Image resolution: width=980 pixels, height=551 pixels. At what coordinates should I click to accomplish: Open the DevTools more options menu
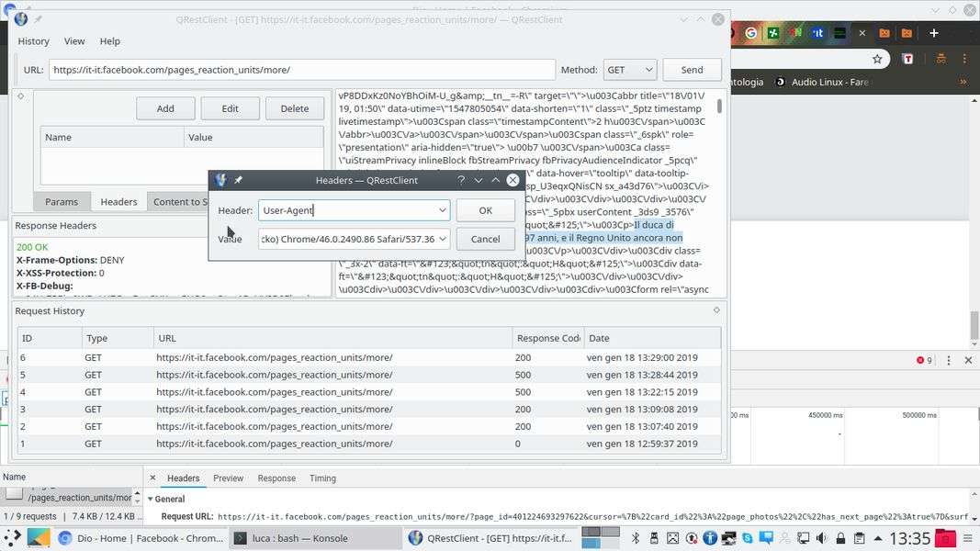(948, 361)
